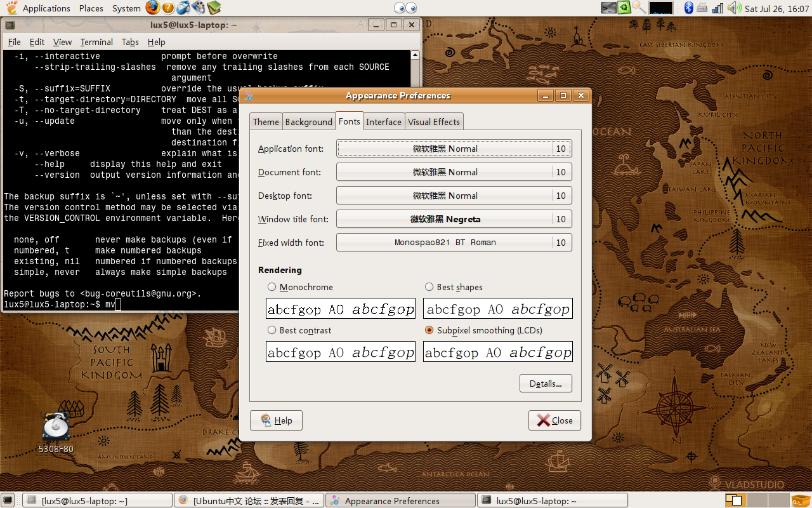Viewport: 812px width, 508px height.
Task: Switch to unbracketed lux5@lux5-laptop: ~ taskbar entry
Action: click(x=553, y=500)
